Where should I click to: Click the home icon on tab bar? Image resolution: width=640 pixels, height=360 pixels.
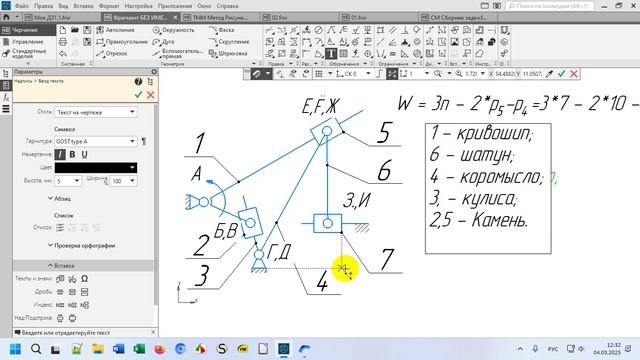(x=6, y=18)
